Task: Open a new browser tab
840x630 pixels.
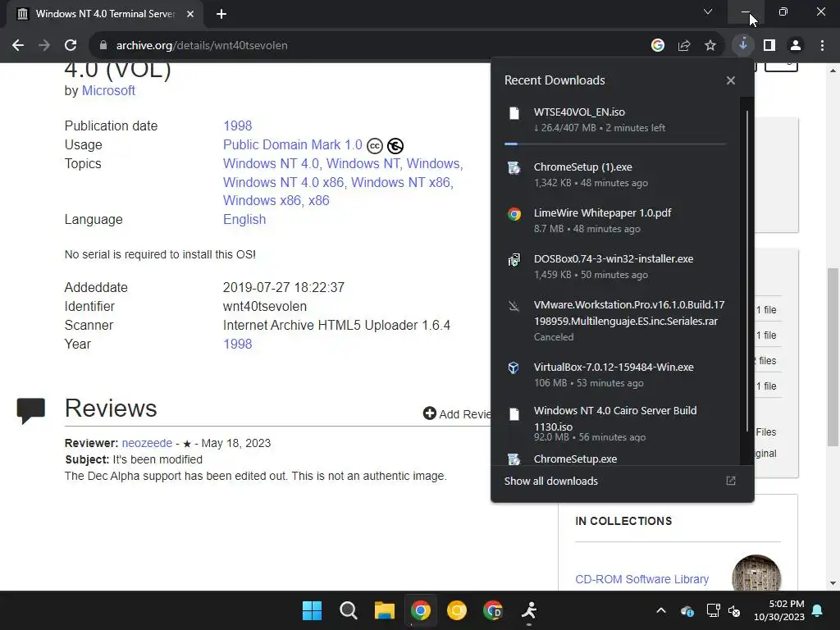Action: tap(221, 14)
